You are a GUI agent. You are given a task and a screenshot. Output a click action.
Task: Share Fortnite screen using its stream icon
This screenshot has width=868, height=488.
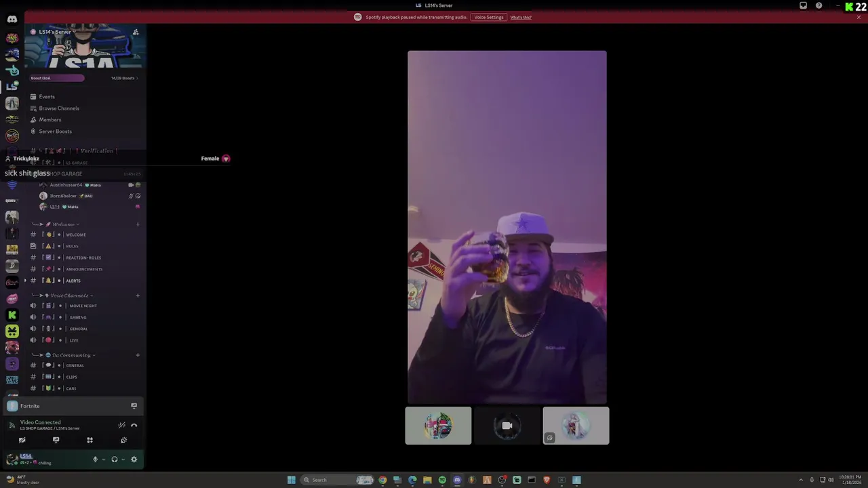pos(134,406)
